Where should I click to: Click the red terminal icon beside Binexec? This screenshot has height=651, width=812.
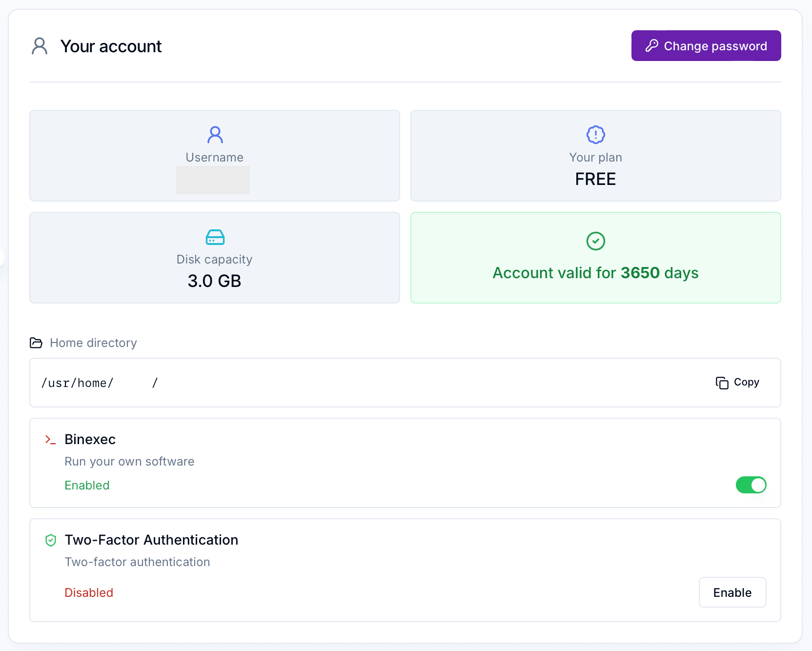click(x=50, y=440)
